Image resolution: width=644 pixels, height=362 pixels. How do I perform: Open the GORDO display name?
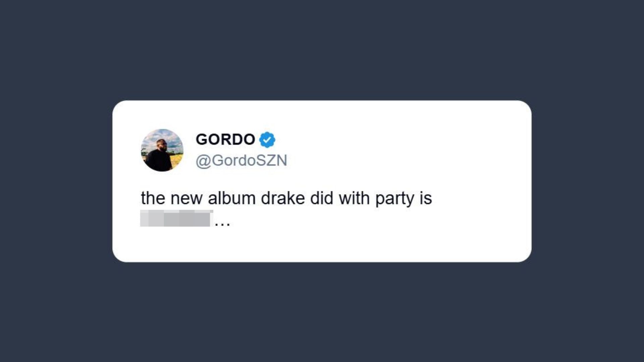pos(225,139)
